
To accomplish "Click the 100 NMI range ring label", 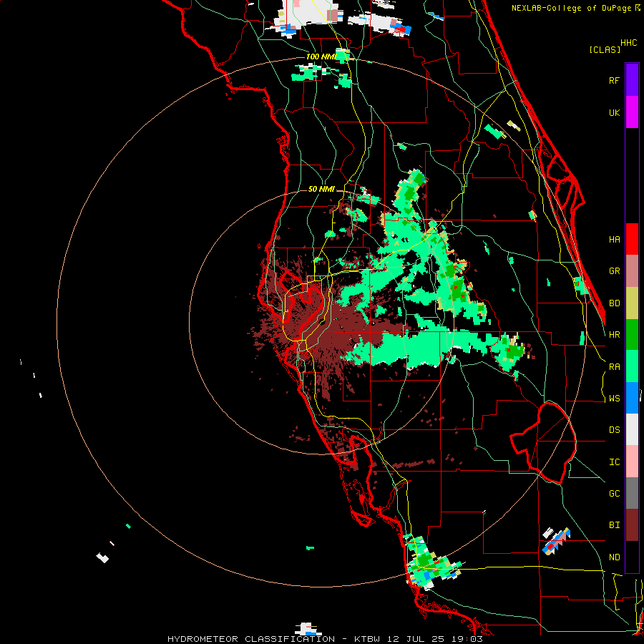I will pos(321,57).
